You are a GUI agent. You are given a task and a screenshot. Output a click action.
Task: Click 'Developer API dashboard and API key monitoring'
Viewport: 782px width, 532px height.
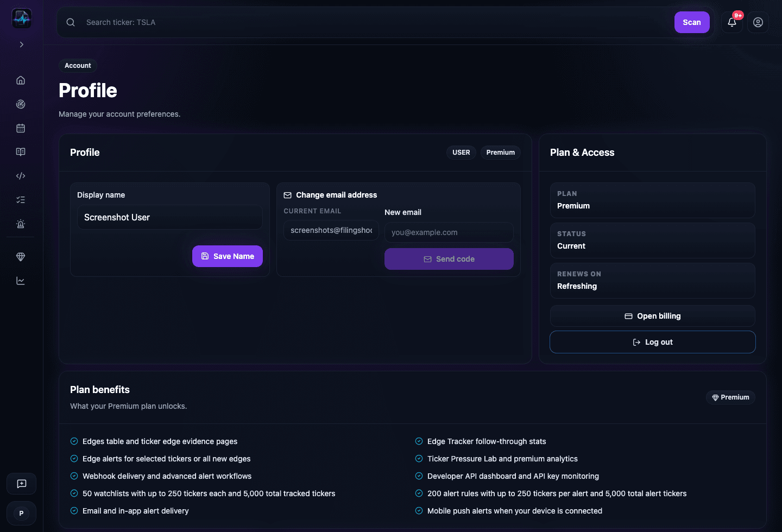(513, 476)
